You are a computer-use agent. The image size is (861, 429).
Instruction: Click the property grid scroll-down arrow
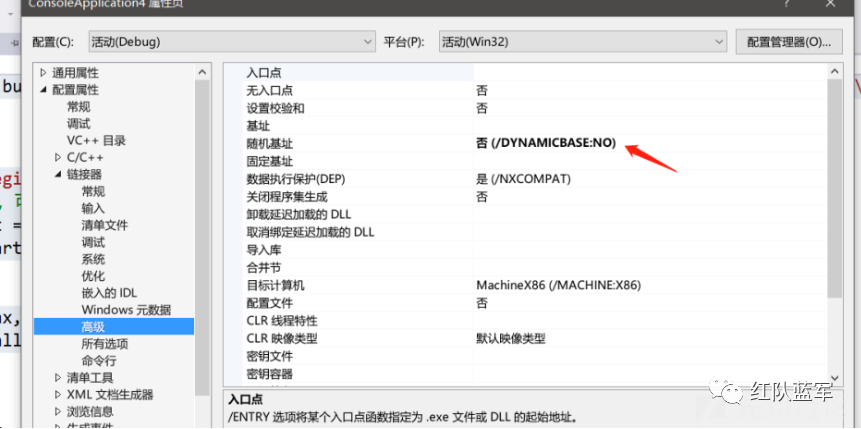835,378
